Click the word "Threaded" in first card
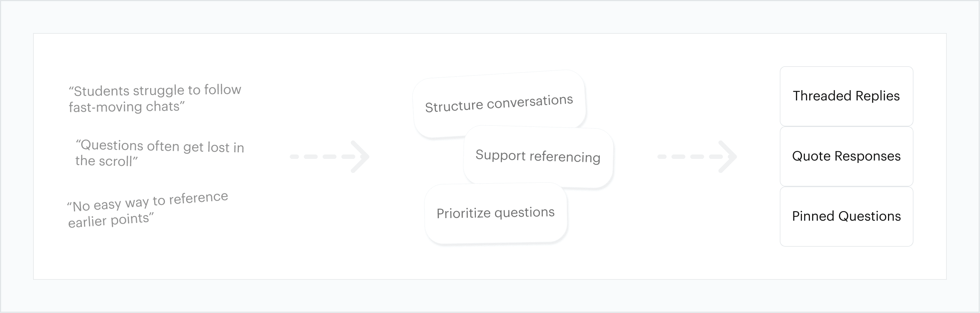 tap(822, 96)
